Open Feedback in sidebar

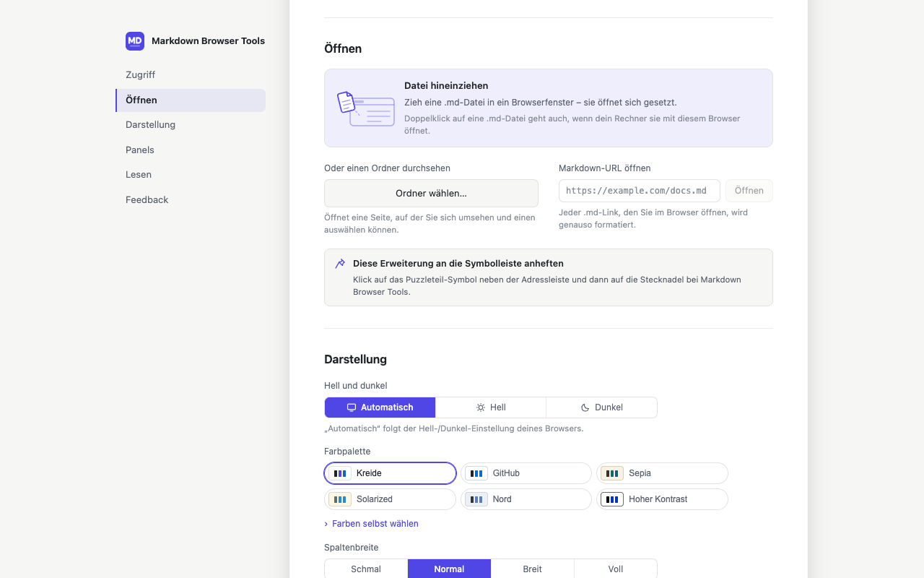click(191, 200)
